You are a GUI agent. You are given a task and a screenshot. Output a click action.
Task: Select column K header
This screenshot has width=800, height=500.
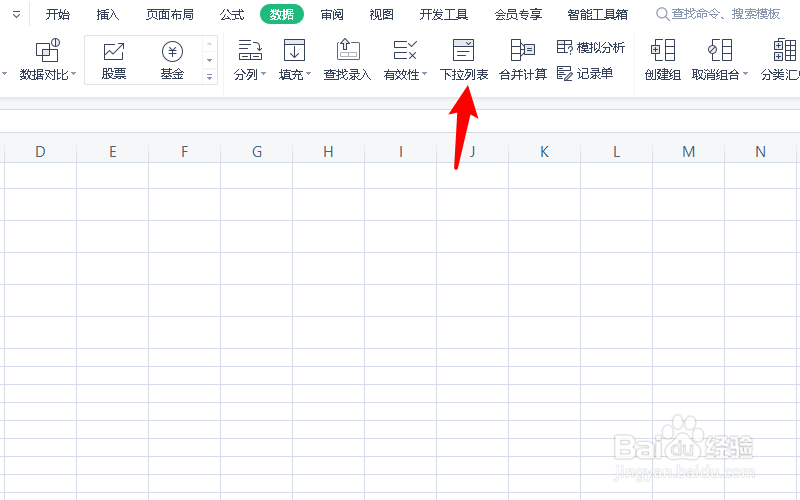(544, 152)
